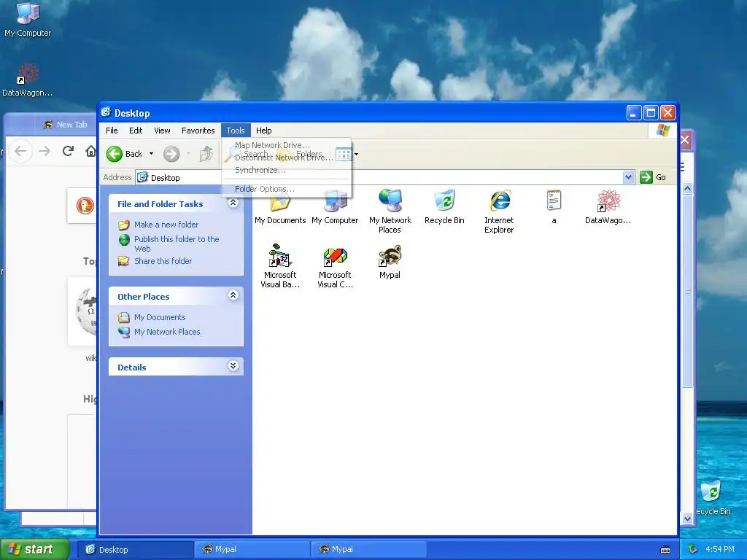Expand the Details panel
Viewport: 747px width, 560px height.
233,366
